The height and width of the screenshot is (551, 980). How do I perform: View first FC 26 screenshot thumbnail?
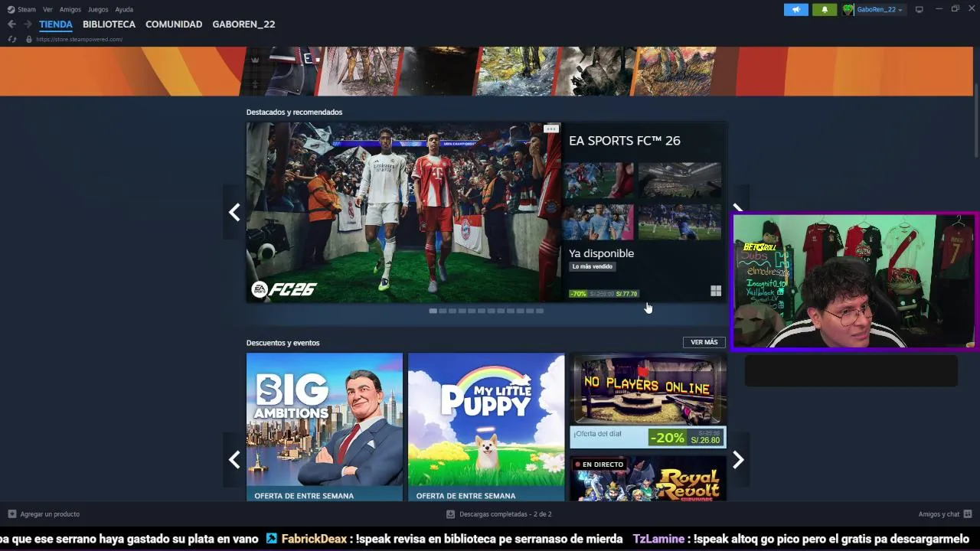click(x=599, y=180)
